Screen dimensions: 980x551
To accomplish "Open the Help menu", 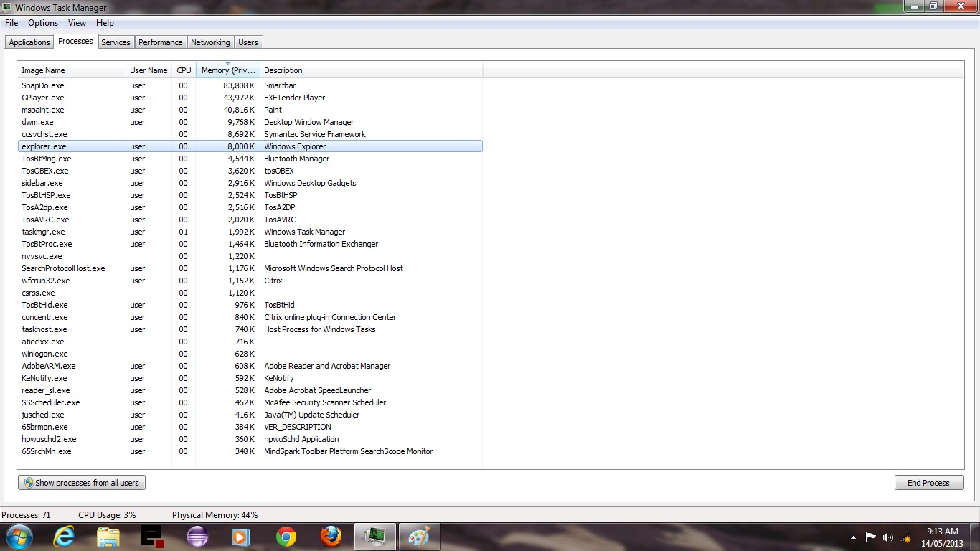I will [x=105, y=23].
